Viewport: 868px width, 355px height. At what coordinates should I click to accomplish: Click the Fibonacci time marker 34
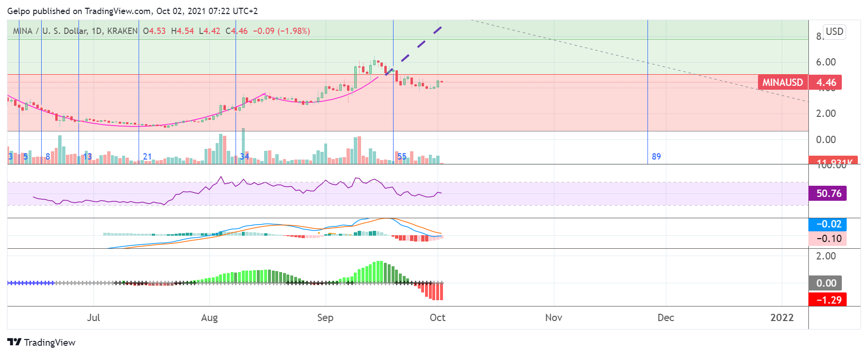click(245, 157)
